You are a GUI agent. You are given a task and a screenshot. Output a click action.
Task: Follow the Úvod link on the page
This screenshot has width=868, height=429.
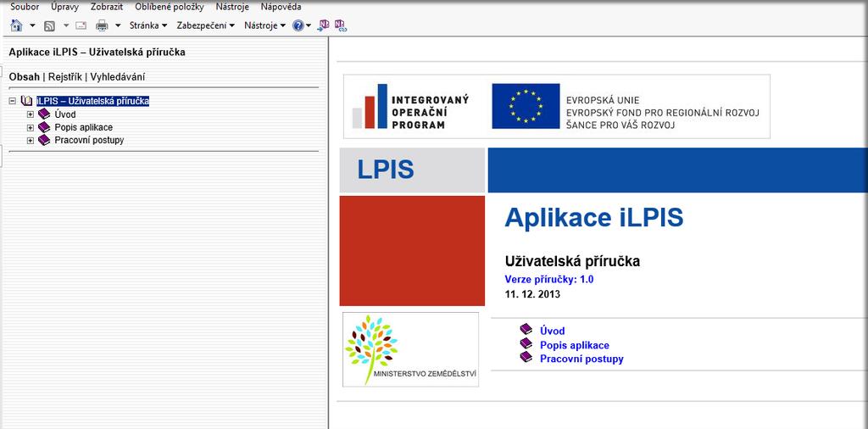pos(553,331)
